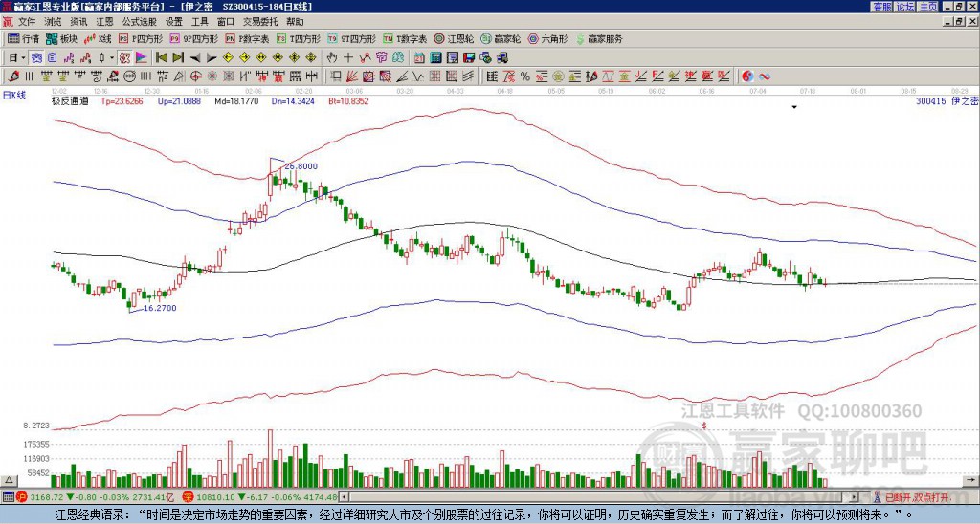
Task: Open the 江恩轮 Gann wheel
Action: pyautogui.click(x=454, y=38)
